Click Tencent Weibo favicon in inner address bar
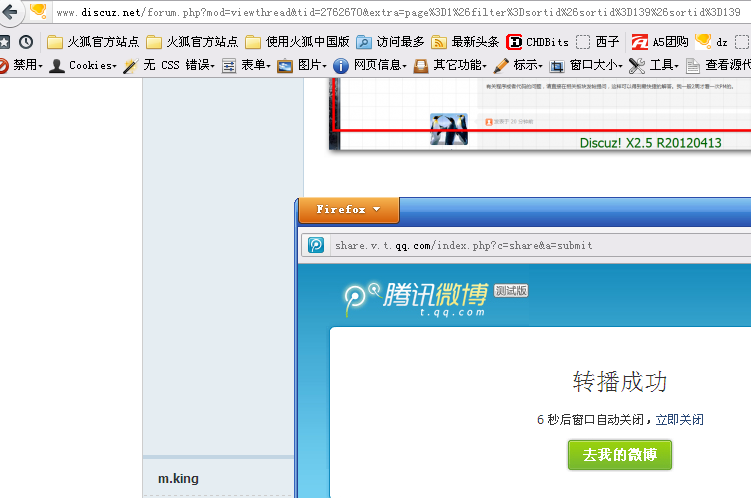Screen dimensions: 751x498 [316, 245]
